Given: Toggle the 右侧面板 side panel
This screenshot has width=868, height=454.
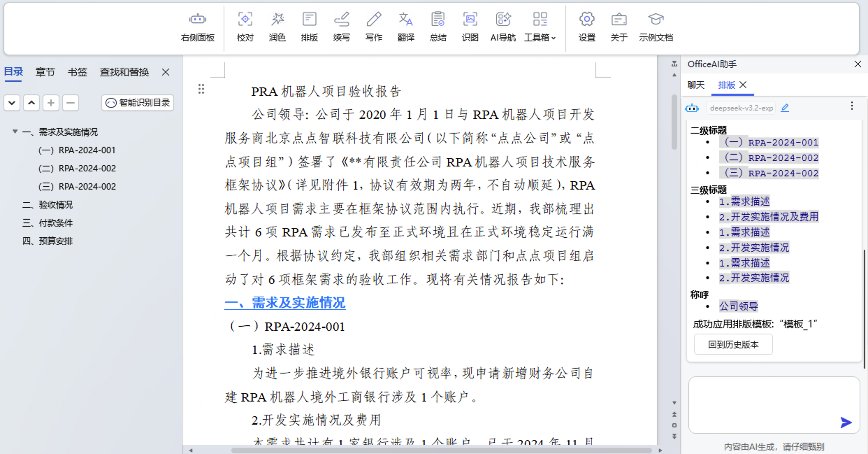Looking at the screenshot, I should [197, 26].
